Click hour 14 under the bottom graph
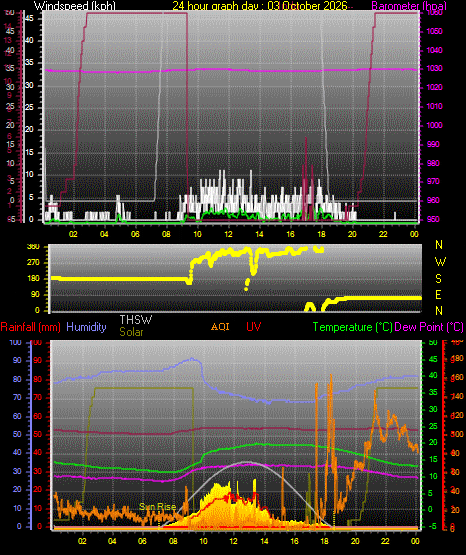Screen dimensions: 466x555 (264, 541)
